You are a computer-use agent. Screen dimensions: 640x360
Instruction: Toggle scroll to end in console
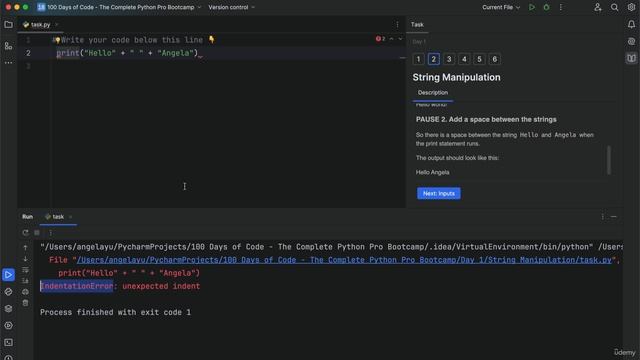coord(25,281)
